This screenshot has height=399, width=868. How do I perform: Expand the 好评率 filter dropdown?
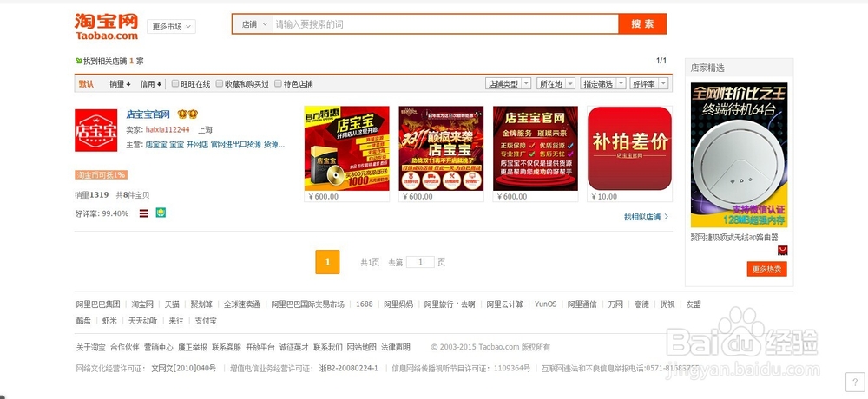tap(649, 83)
